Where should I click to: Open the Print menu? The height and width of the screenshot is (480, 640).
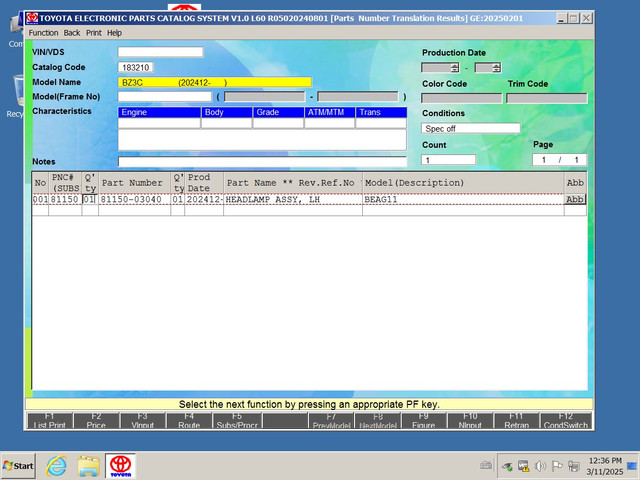[93, 33]
